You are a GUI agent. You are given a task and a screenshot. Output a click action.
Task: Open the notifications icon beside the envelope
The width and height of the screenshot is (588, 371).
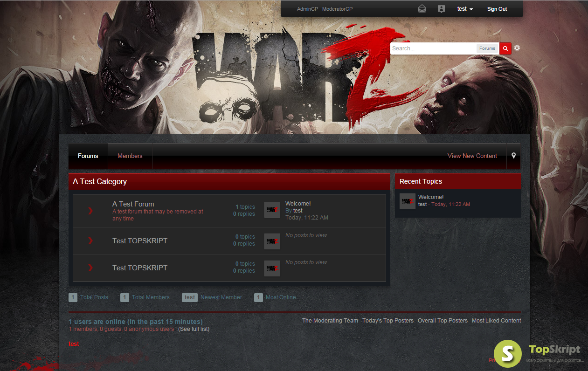click(441, 9)
